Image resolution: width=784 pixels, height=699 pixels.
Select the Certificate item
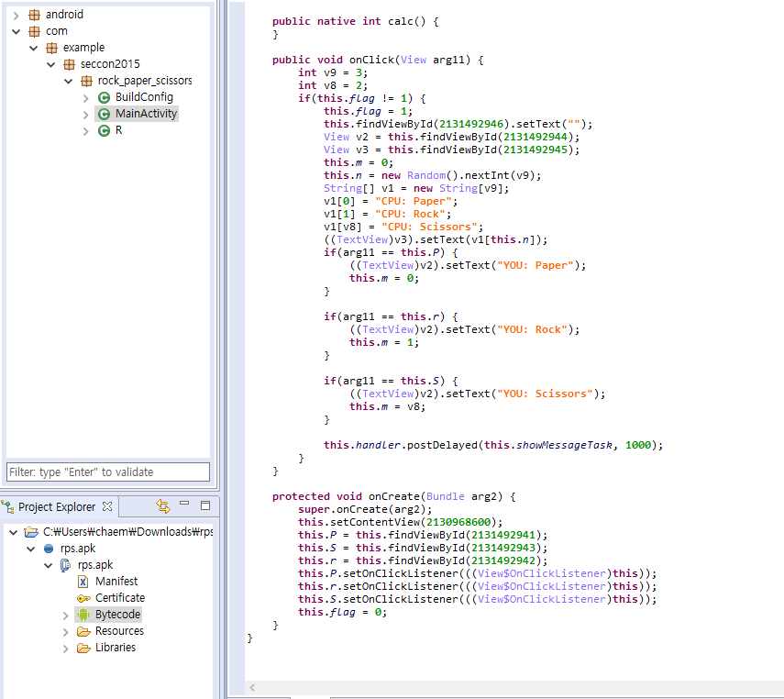click(x=120, y=598)
